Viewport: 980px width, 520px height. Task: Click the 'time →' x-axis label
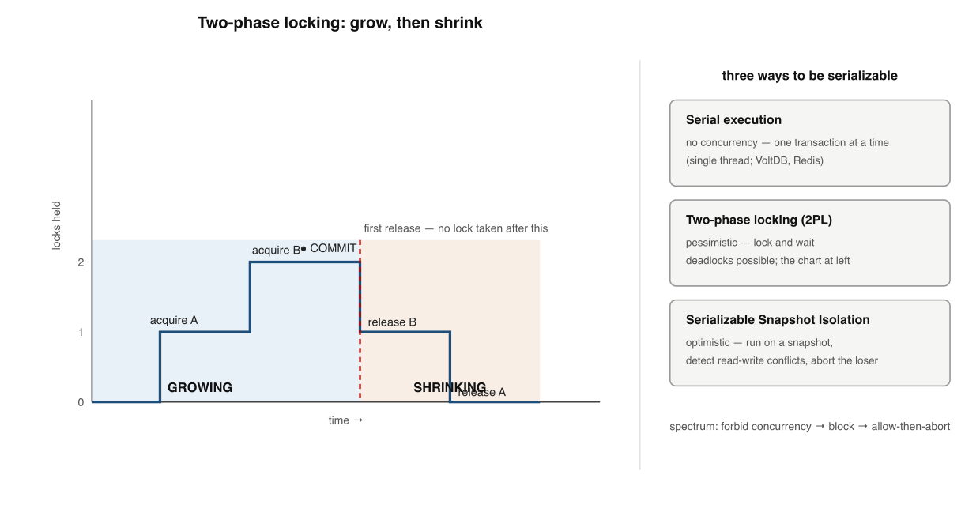pos(345,420)
